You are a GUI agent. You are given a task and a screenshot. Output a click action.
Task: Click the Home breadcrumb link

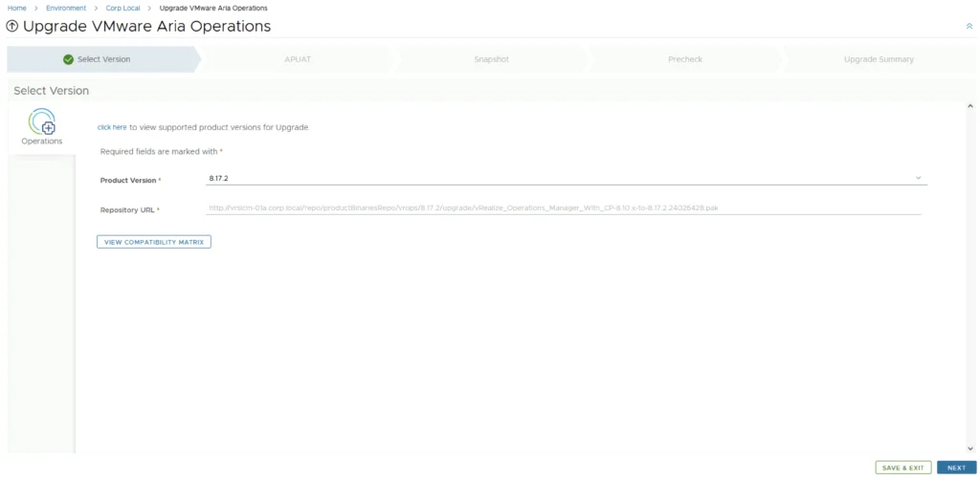pyautogui.click(x=17, y=8)
